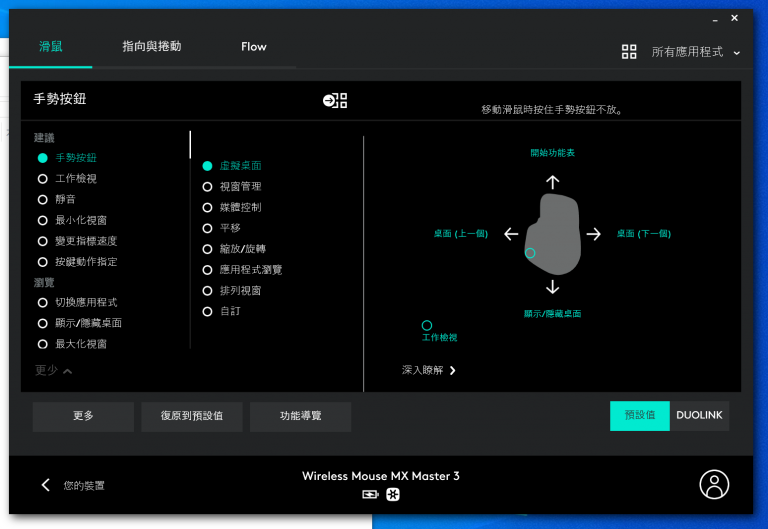The height and width of the screenshot is (529, 768).
Task: Click the up arrow gesture direction
Action: point(552,182)
